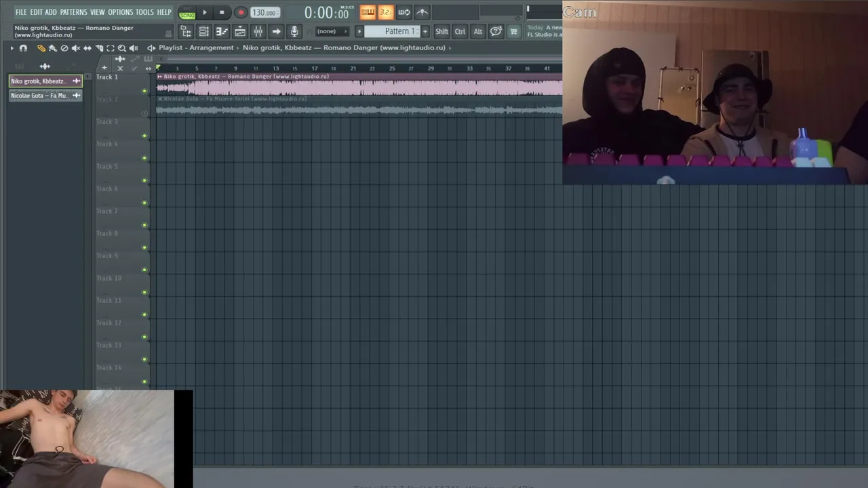Click the right-arrow icon beside the Mixer

coord(276,31)
